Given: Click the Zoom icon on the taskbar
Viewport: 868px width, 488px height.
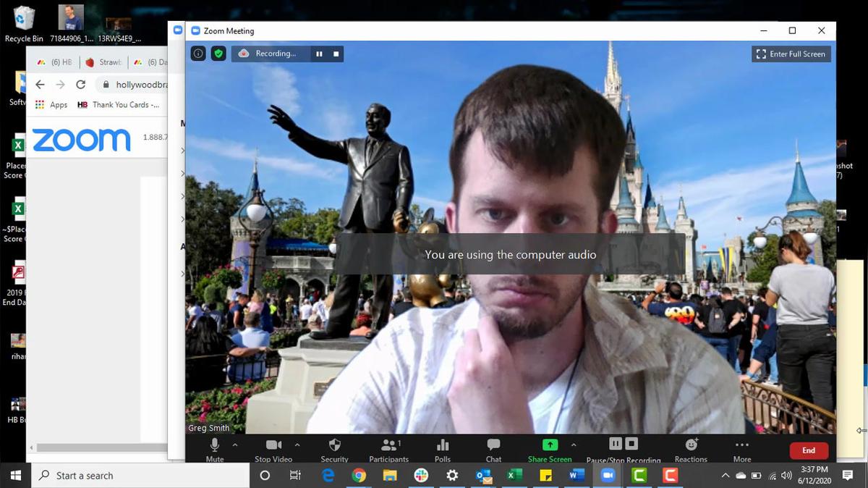Looking at the screenshot, I should (x=608, y=476).
